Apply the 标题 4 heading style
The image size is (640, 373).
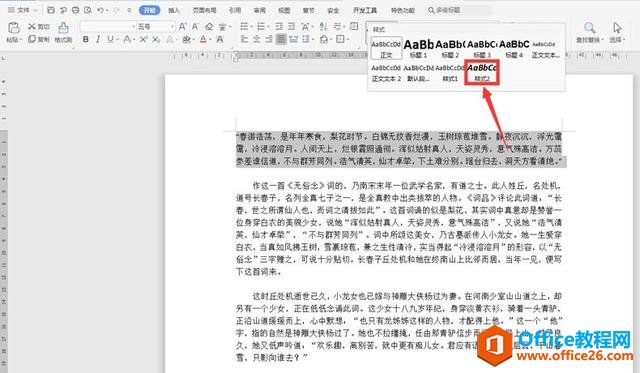click(514, 49)
